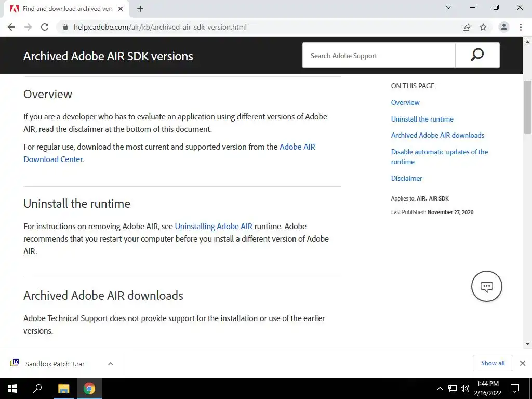Click the scrollbar up arrow

pos(527,42)
